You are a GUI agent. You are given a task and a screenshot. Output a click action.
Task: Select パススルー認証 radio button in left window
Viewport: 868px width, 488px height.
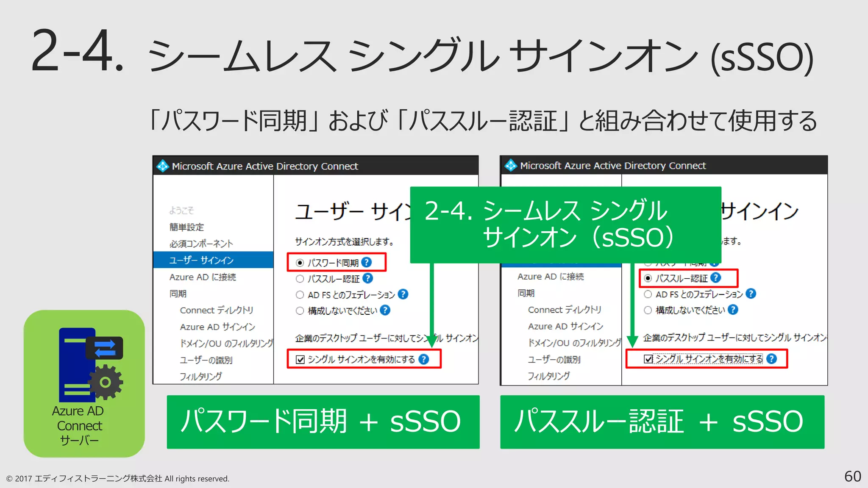[300, 279]
